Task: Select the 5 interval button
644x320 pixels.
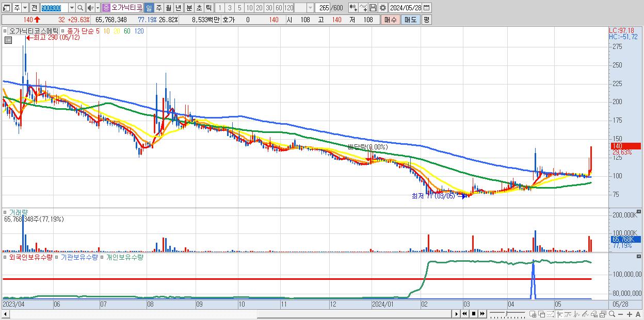Action: (x=239, y=8)
